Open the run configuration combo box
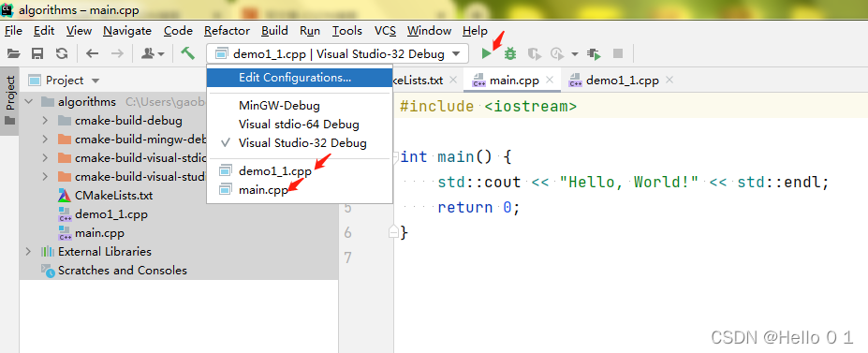Viewport: 868px width, 353px height. click(x=338, y=53)
